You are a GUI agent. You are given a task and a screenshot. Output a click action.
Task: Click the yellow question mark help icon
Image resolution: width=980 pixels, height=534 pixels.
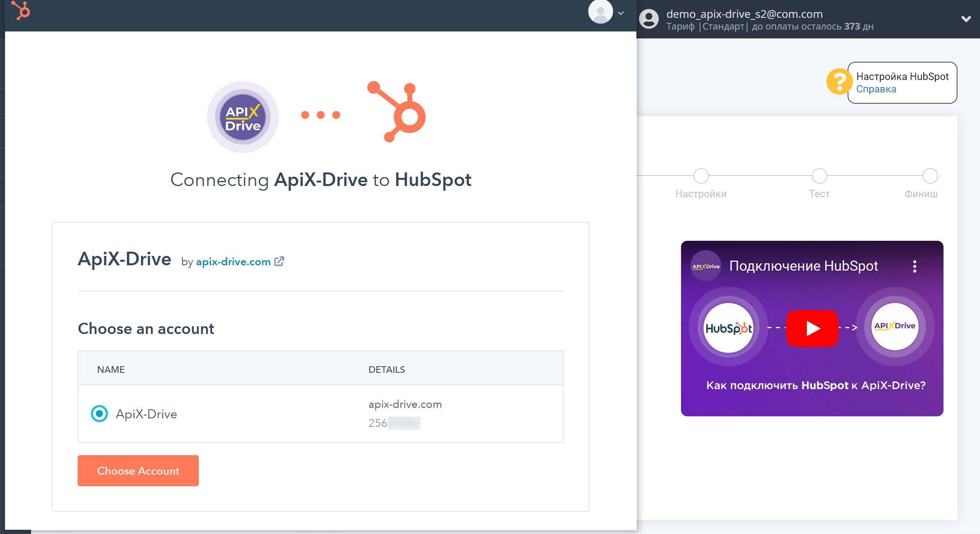(x=839, y=82)
